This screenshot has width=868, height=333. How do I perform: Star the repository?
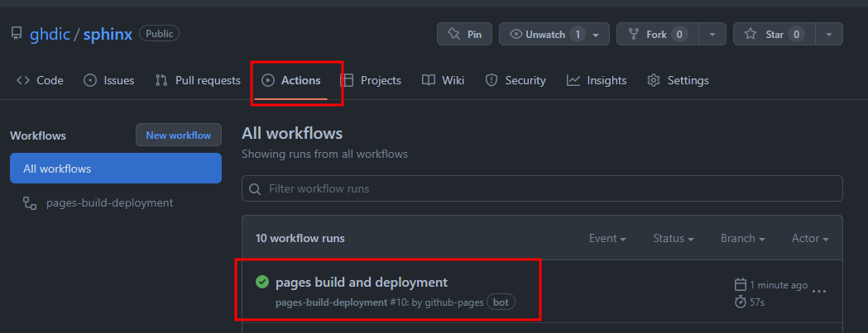coord(774,35)
